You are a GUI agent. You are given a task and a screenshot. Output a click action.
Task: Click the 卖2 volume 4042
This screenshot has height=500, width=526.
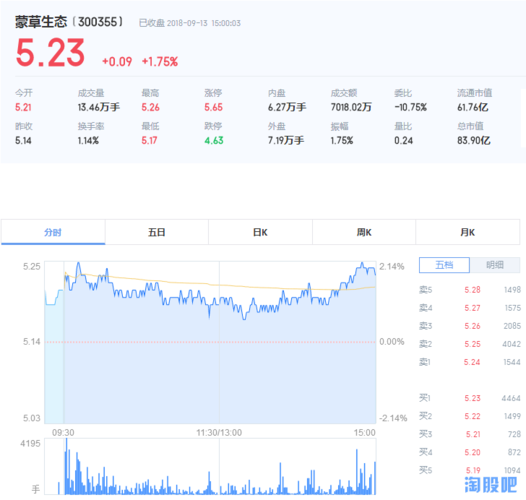point(512,344)
